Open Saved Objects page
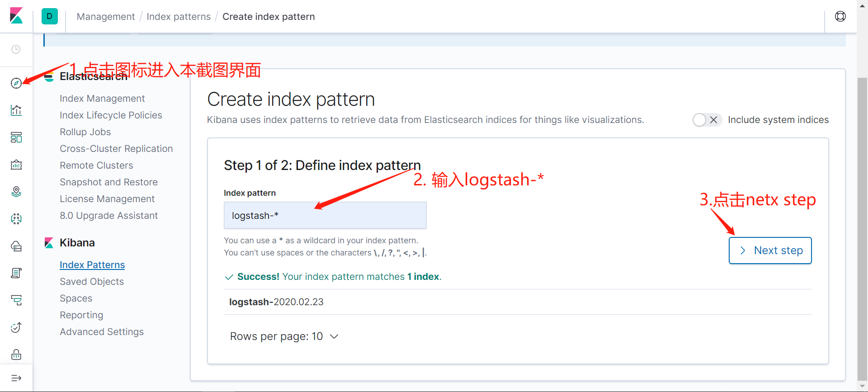Image resolution: width=868 pixels, height=392 pixels. 92,282
